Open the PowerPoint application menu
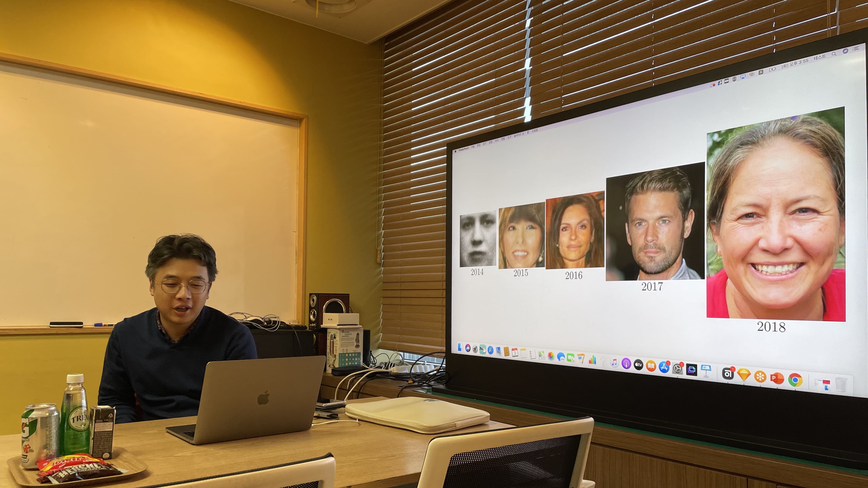This screenshot has height=488, width=868. pyautogui.click(x=464, y=149)
